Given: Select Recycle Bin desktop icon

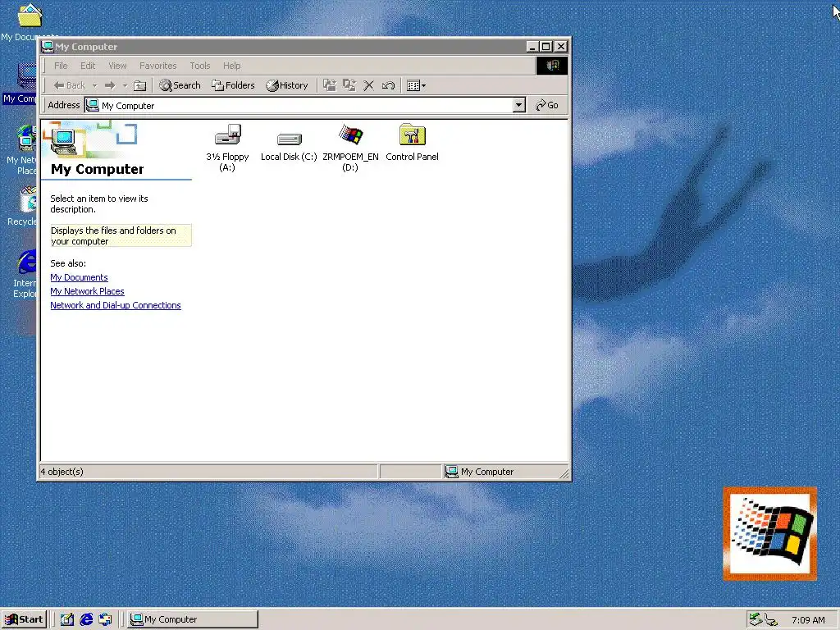Looking at the screenshot, I should coord(21,206).
